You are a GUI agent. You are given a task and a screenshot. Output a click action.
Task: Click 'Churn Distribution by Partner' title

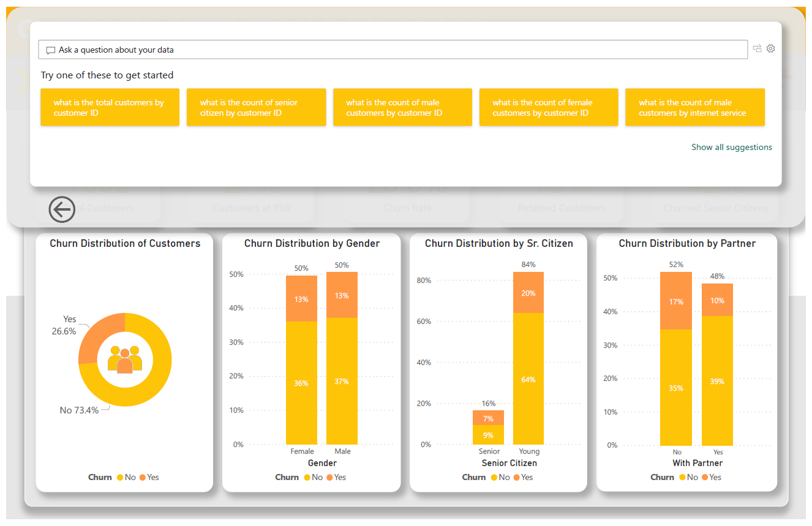(x=687, y=243)
